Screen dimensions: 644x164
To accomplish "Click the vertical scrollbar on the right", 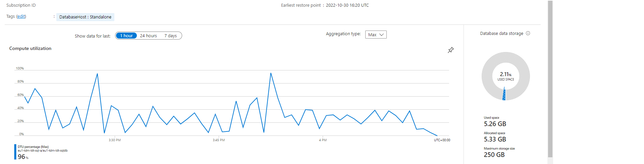I will [550, 79].
